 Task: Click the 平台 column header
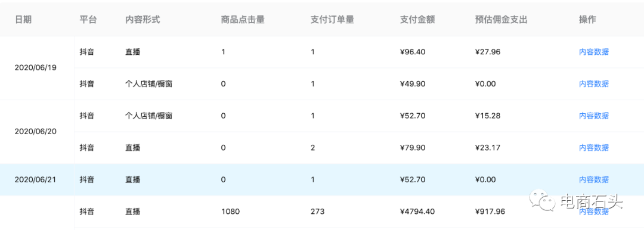coord(88,20)
